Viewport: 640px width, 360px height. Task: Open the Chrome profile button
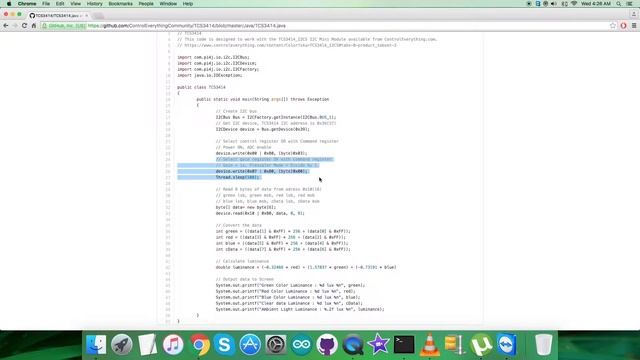633,14
